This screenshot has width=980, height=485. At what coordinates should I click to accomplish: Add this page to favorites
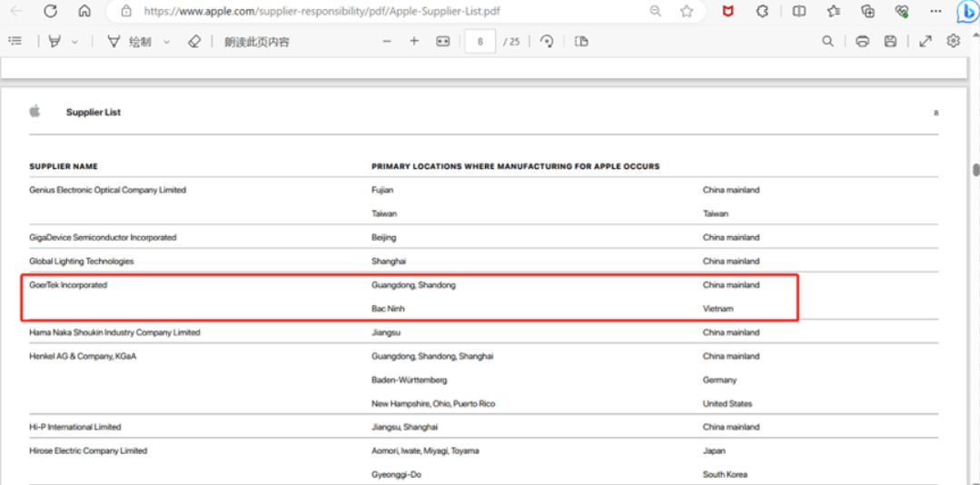tap(687, 12)
